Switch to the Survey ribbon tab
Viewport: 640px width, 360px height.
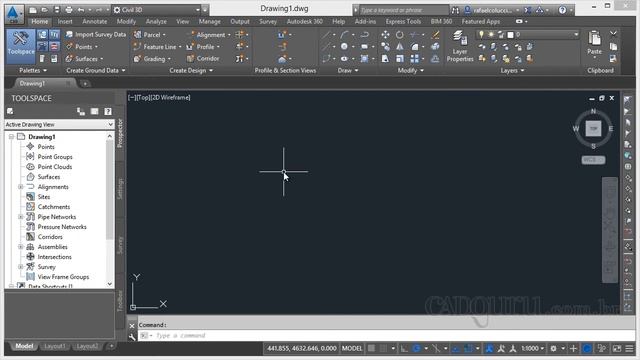[268, 22]
